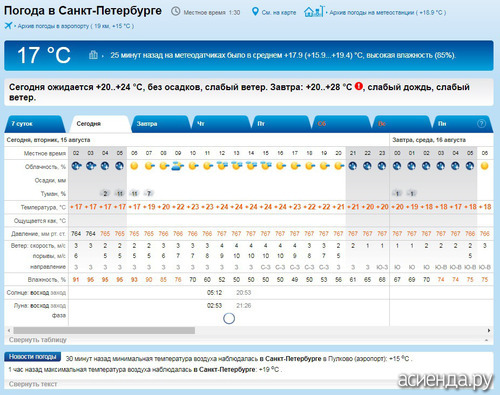The width and height of the screenshot is (500, 395).
Task: Collapse news via Свернуть текст
Action: coord(33,384)
